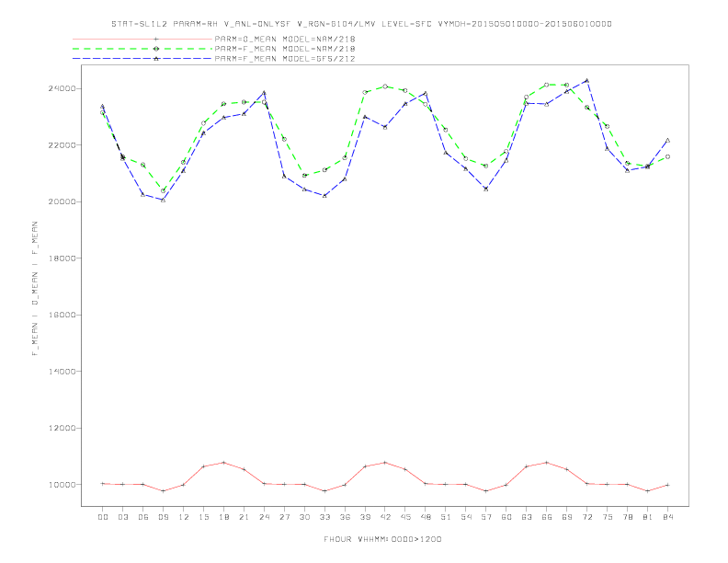
Task: Click x-axis tick label 60
Action: click(x=506, y=517)
